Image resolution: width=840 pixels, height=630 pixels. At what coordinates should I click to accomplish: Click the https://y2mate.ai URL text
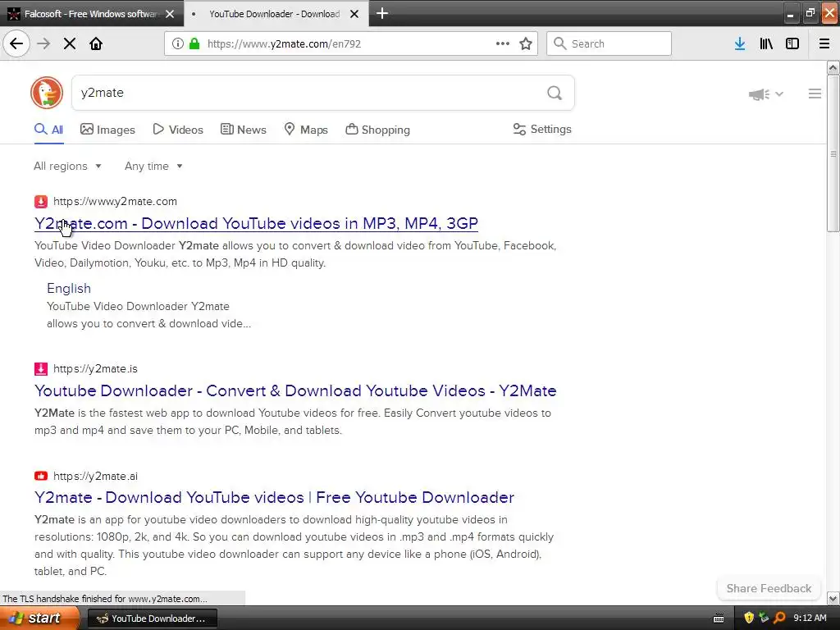tap(95, 476)
